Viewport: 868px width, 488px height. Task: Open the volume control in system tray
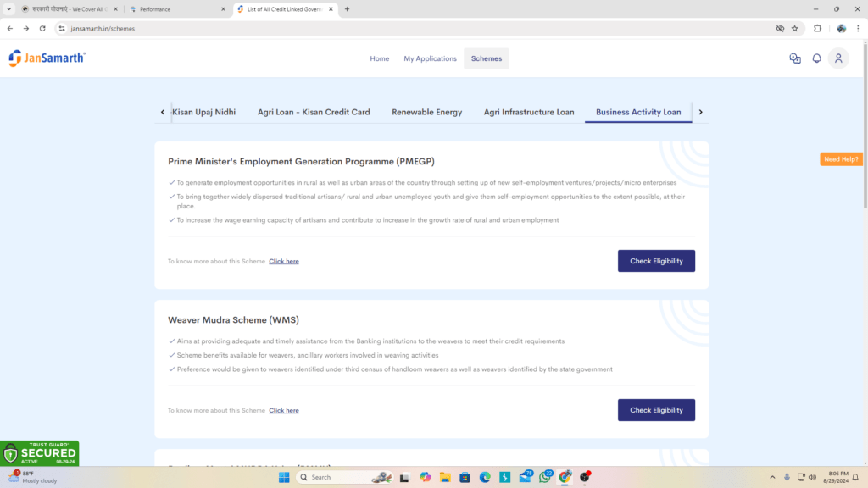tap(813, 477)
